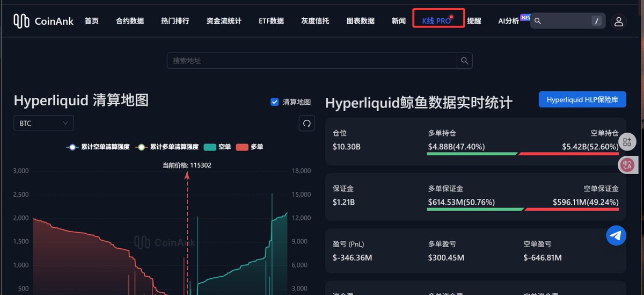Viewport: 644px width, 295px height.
Task: Focus the top navigation search field
Action: [568, 21]
